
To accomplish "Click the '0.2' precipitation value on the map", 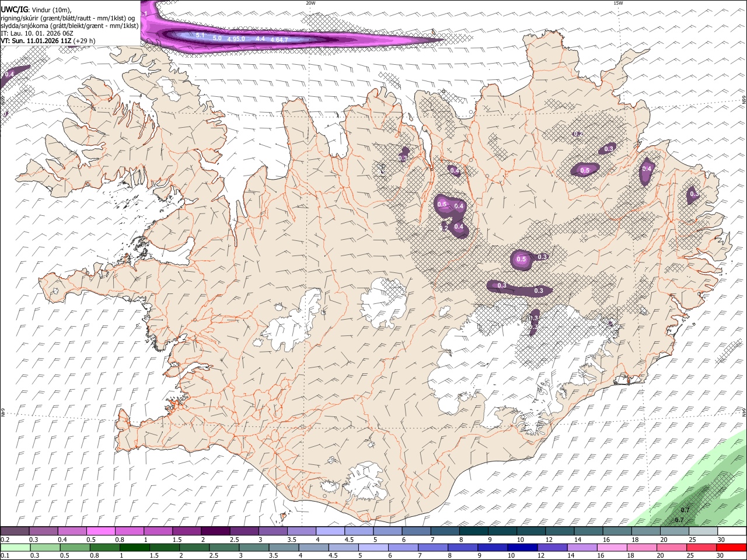I will click(578, 134).
